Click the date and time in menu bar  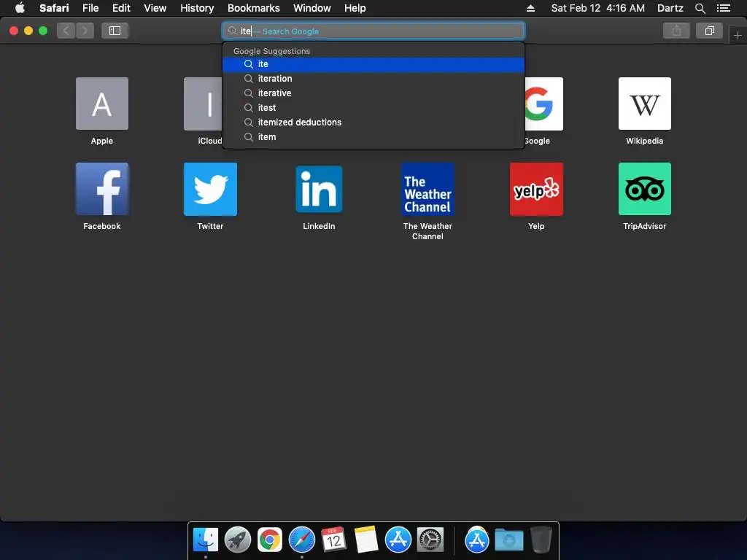coord(598,8)
